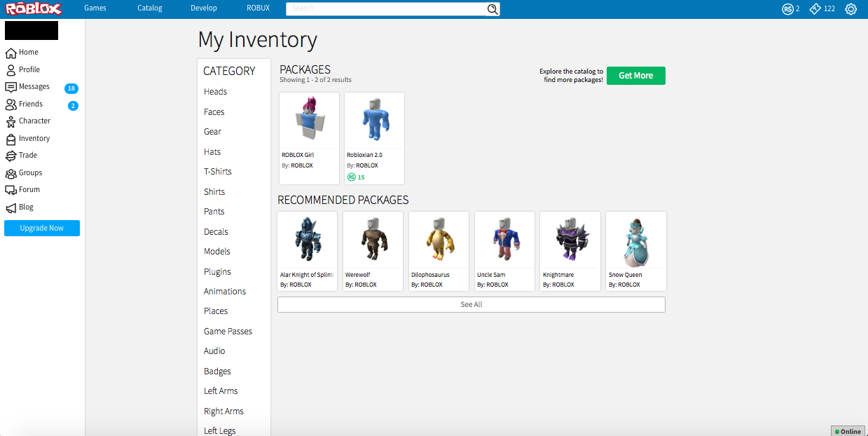The width and height of the screenshot is (868, 436).
Task: Select the Hats category
Action: 212,152
